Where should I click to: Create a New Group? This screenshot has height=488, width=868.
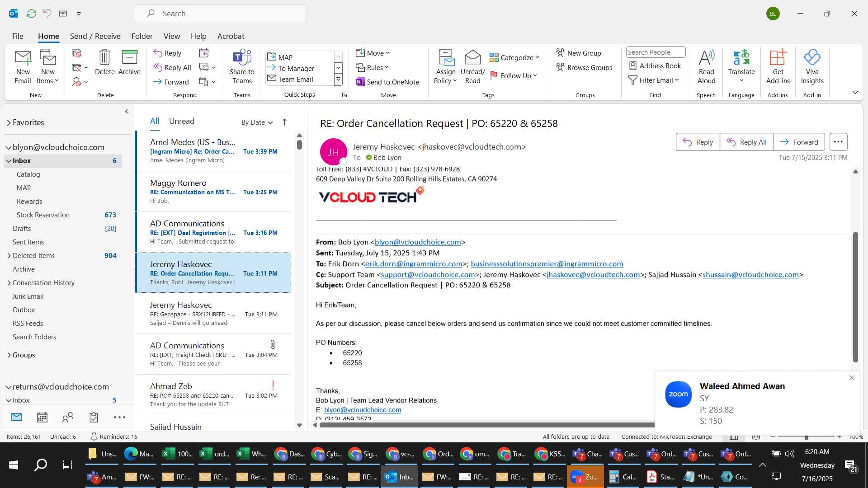click(x=579, y=53)
